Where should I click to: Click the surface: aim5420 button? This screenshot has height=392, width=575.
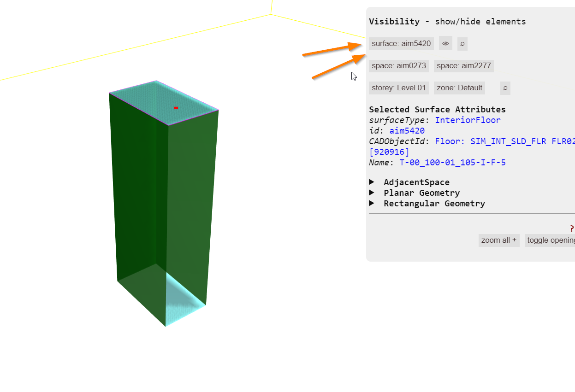(401, 44)
